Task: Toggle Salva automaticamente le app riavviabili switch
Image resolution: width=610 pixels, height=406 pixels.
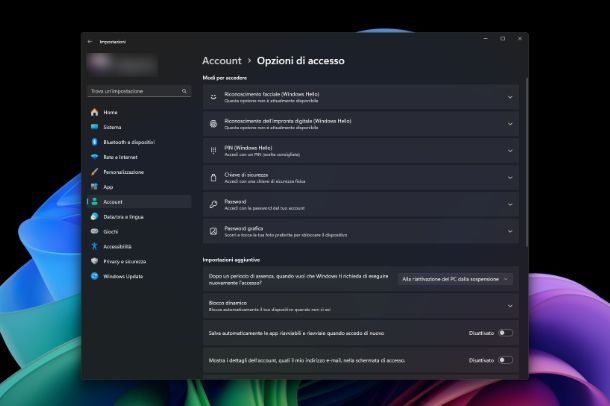Action: (506, 333)
